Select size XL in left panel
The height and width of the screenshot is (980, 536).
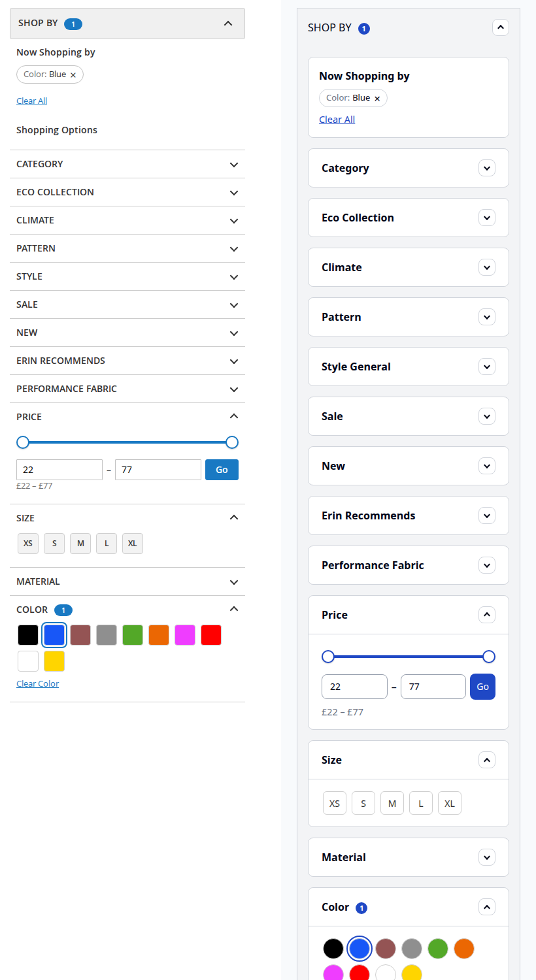click(133, 544)
